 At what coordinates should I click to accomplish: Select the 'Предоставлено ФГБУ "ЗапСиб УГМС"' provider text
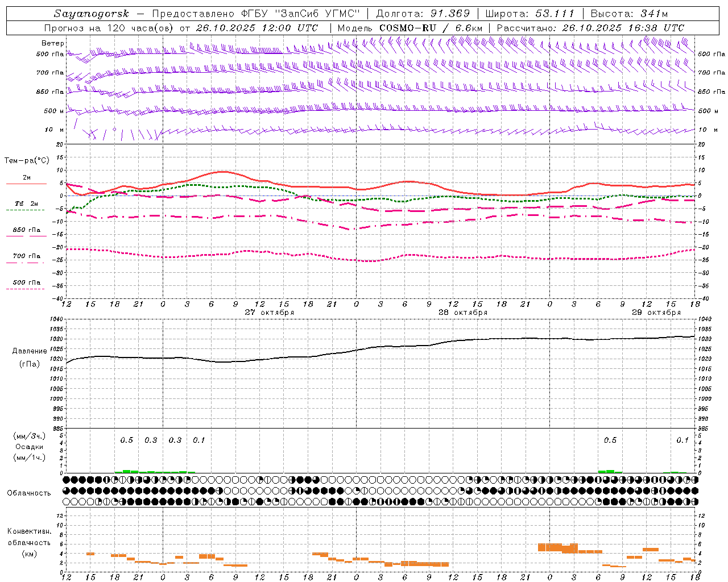tap(255, 14)
